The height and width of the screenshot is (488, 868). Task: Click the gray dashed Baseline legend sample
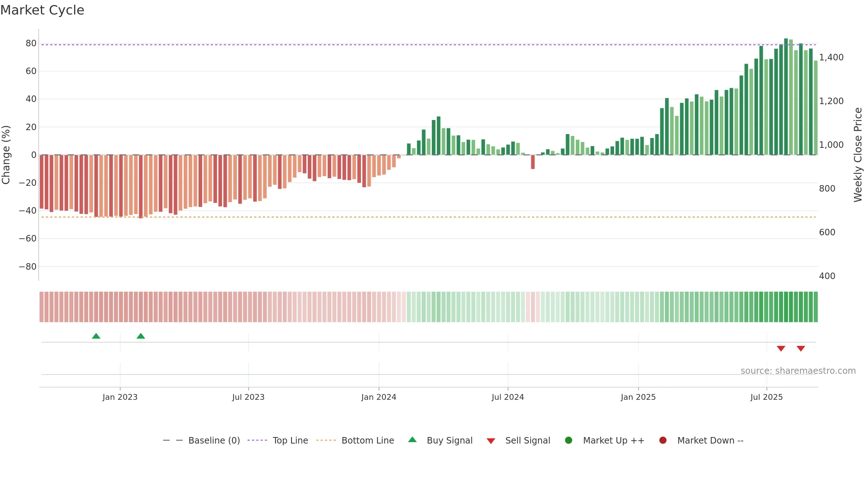point(173,440)
